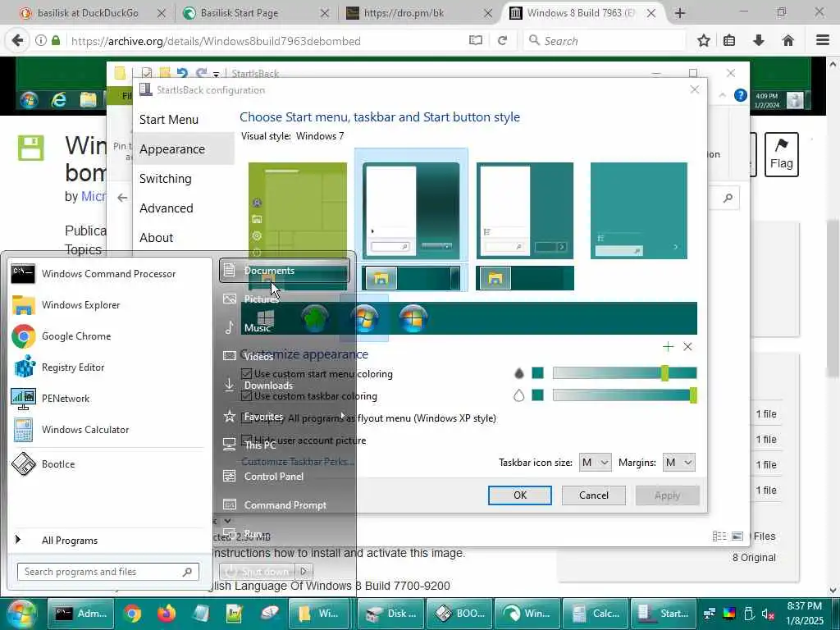Open Notepad++ icon in the taskbar
Image resolution: width=840 pixels, height=630 pixels.
[234, 613]
